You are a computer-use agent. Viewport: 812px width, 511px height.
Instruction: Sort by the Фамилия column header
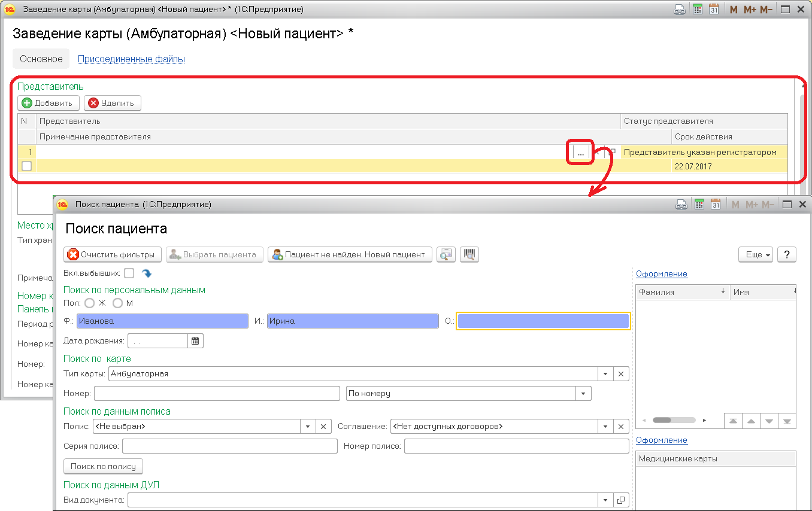point(682,292)
